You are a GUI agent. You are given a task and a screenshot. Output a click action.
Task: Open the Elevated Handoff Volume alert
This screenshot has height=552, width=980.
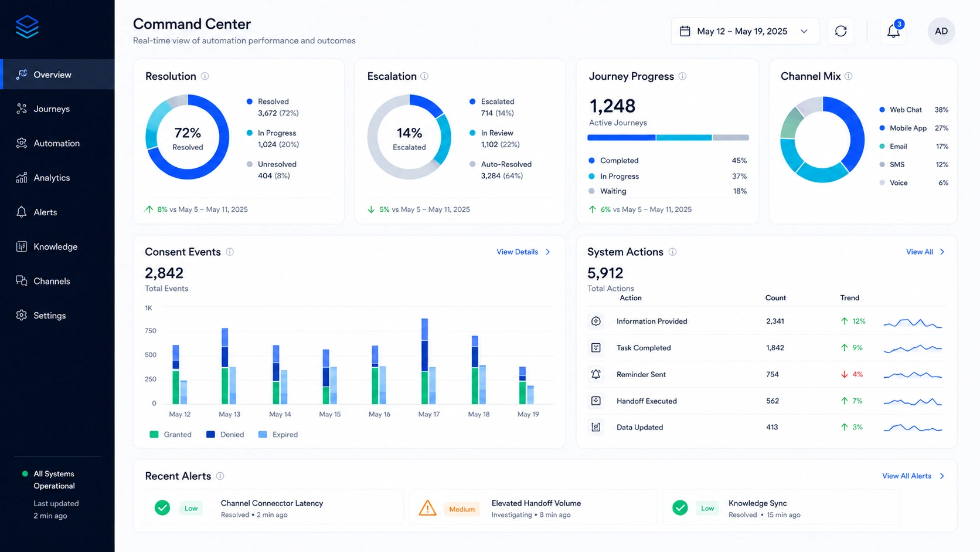(x=532, y=508)
